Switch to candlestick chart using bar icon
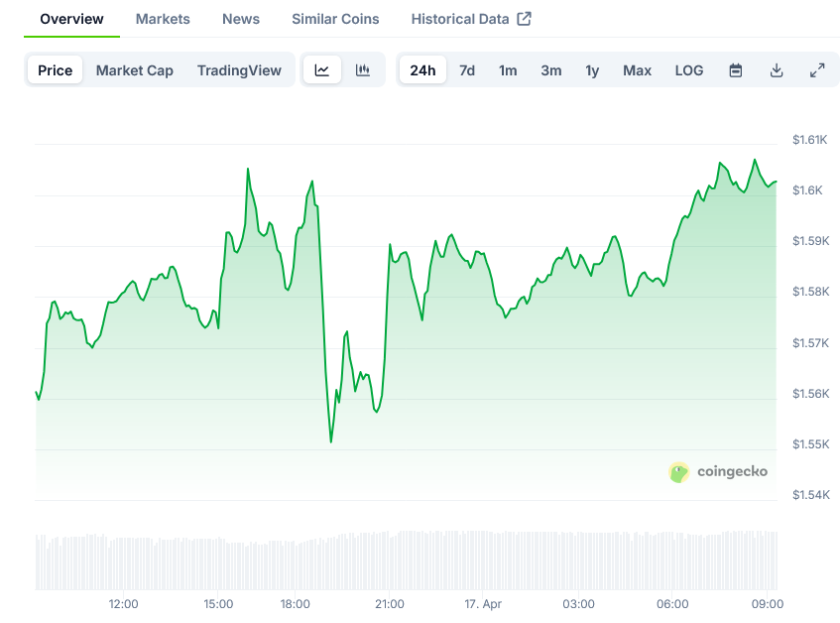840x623 pixels. click(362, 70)
